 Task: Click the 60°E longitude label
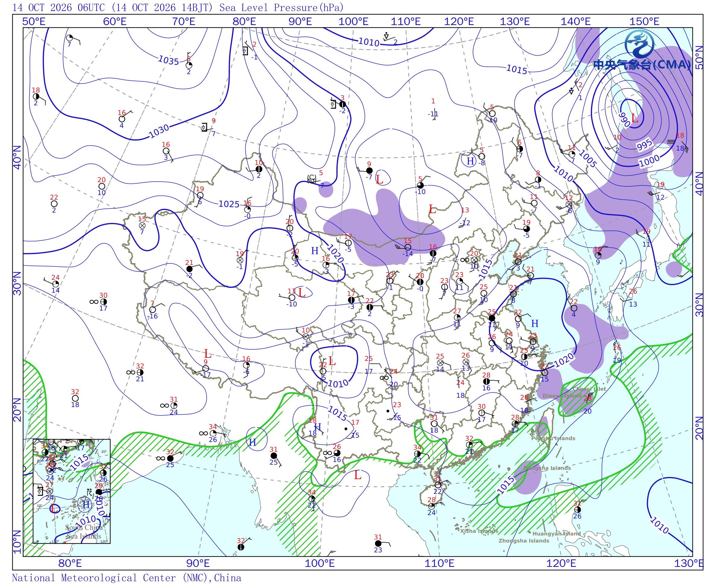click(x=115, y=22)
